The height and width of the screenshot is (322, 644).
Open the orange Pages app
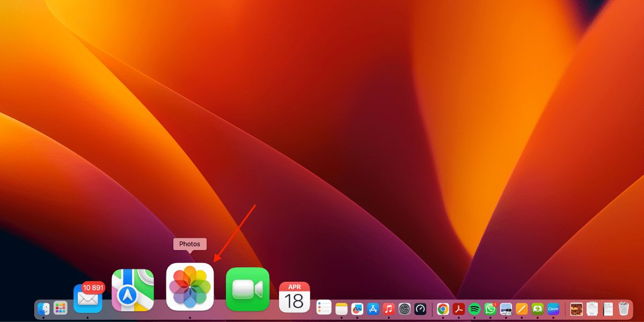tap(522, 309)
